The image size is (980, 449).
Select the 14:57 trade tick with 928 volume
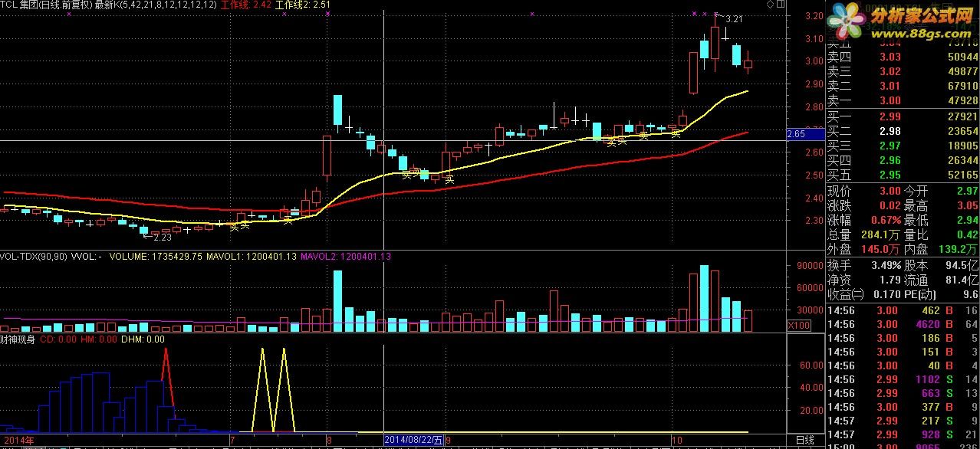pos(902,434)
